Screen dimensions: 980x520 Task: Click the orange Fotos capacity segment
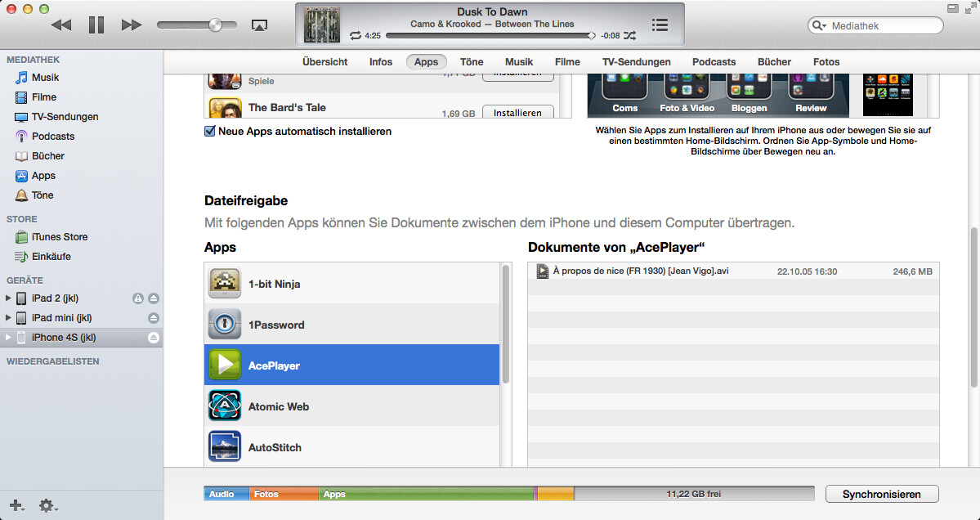(x=284, y=494)
